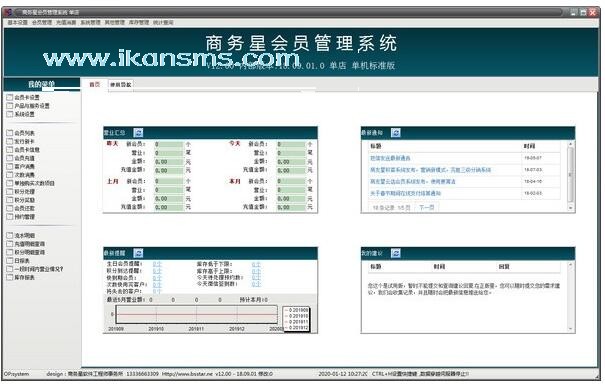The width and height of the screenshot is (605, 385).
Task: Click the 昨天 新会员 value field
Action: tap(169, 144)
